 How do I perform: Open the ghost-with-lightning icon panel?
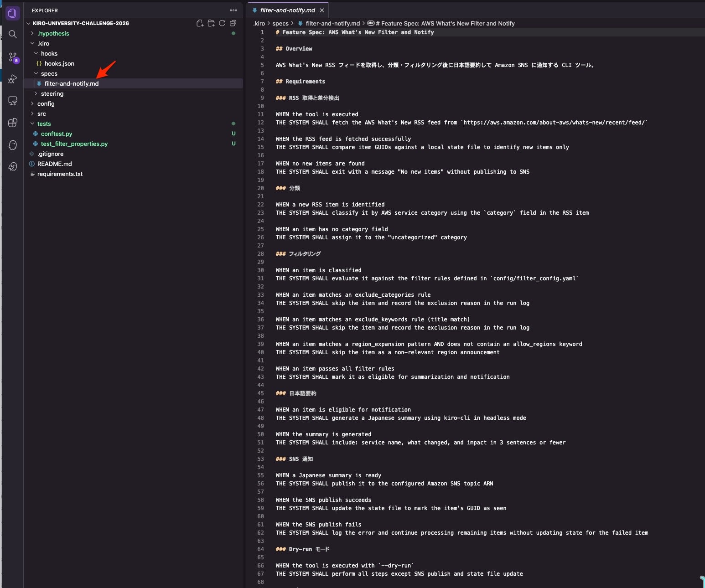12,166
